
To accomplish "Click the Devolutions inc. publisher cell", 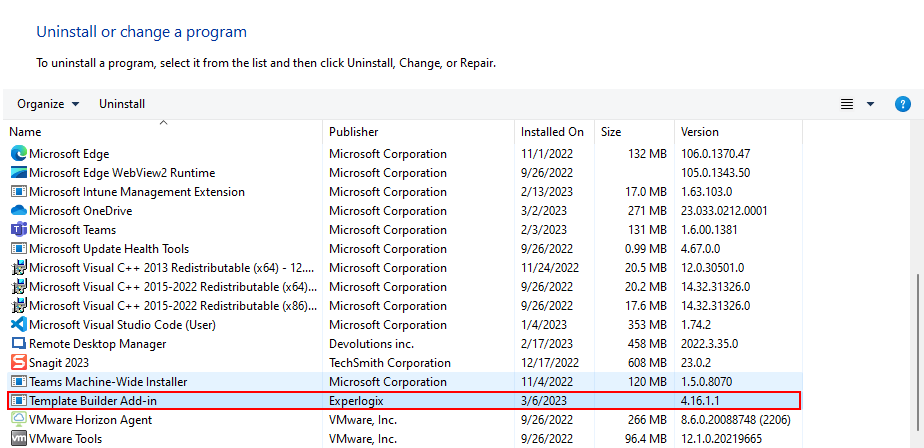I will pos(371,344).
